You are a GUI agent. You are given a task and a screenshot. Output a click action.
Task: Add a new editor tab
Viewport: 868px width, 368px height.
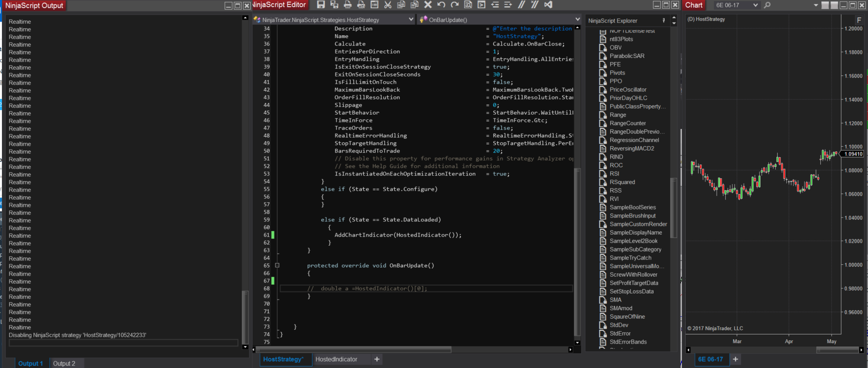pyautogui.click(x=377, y=359)
